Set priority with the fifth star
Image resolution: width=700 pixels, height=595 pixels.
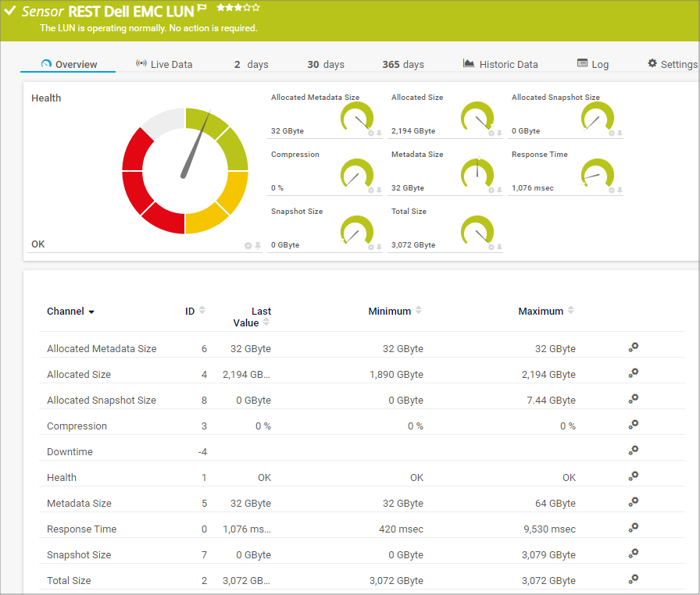(255, 8)
